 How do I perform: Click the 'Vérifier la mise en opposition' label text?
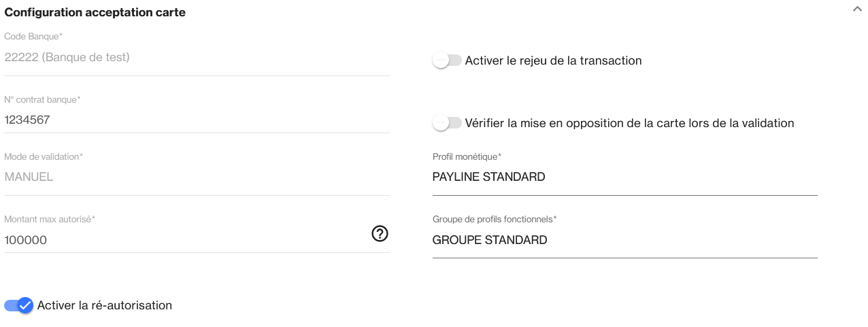click(629, 123)
